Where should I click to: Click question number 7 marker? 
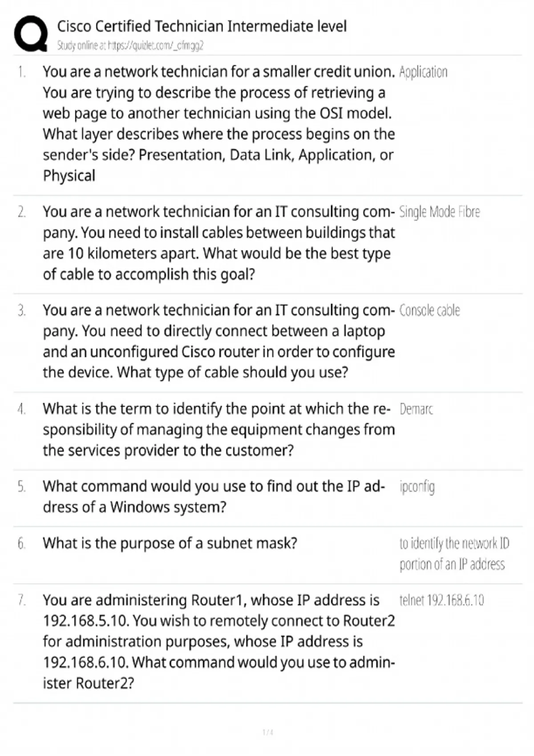[22, 601]
